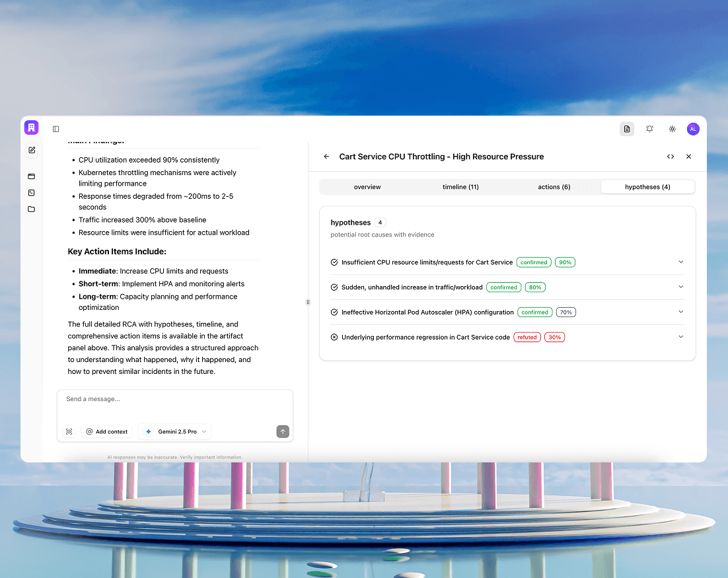Click the Add context button
The height and width of the screenshot is (578, 728).
107,431
